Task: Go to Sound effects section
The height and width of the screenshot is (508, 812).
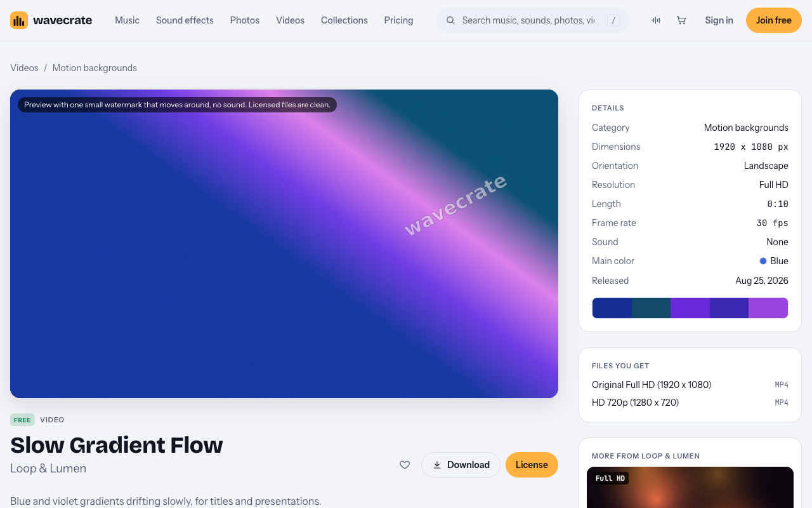Action: point(185,20)
